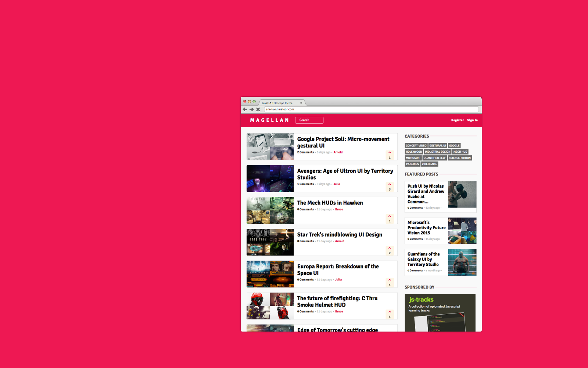View author Arnold on Star Trek post
This screenshot has width=588, height=368.
point(340,241)
